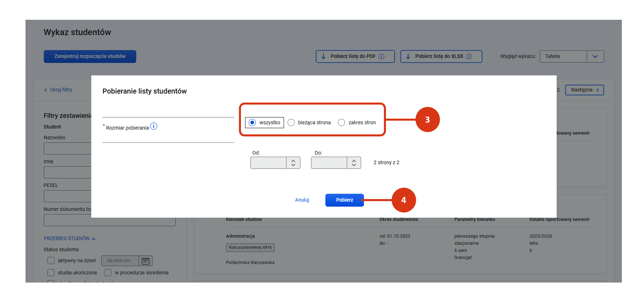
Task: Click the Politechnika Warszawska text
Action: tap(250, 262)
